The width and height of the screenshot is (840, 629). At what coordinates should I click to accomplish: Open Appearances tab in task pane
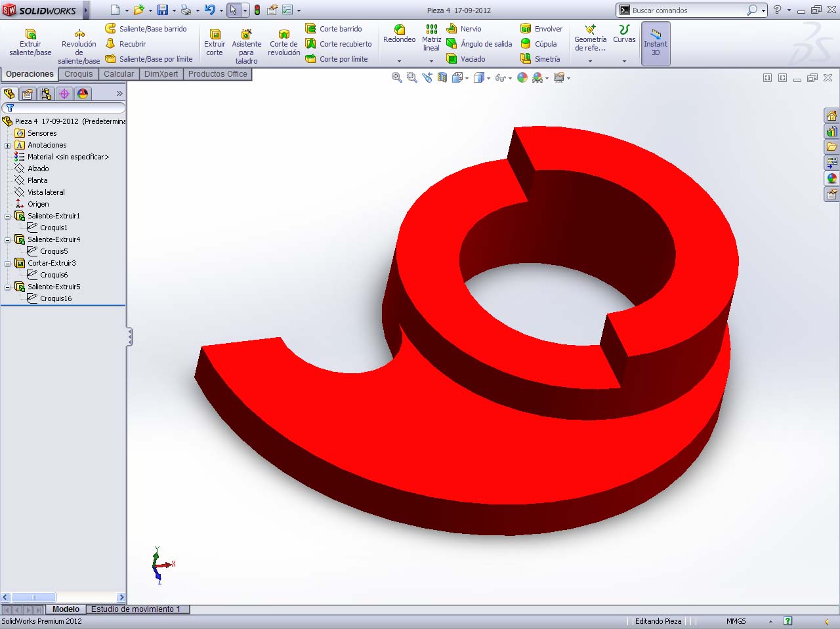pos(831,178)
